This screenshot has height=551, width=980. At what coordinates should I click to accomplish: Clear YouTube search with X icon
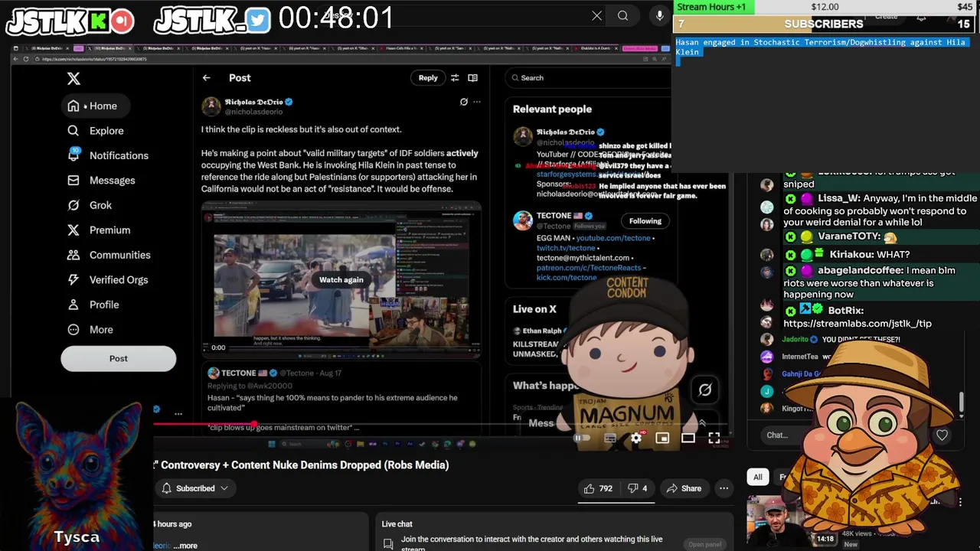click(596, 15)
